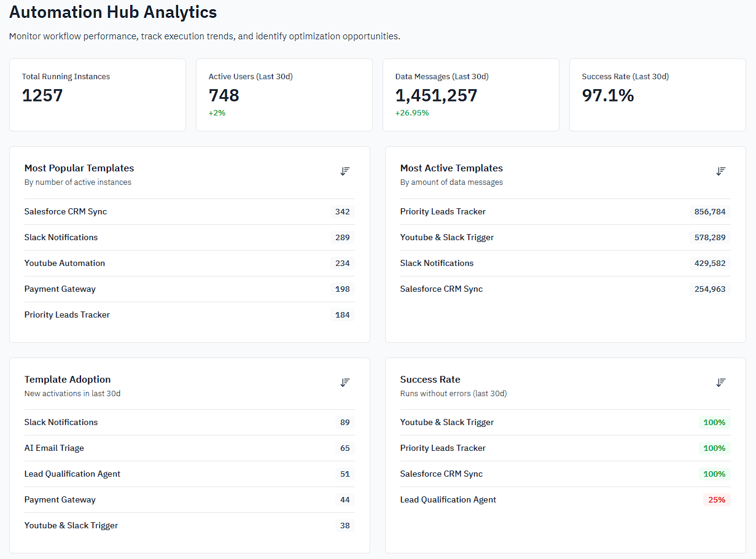Click the Total Running Instances card
This screenshot has height=559, width=756.
pos(98,95)
